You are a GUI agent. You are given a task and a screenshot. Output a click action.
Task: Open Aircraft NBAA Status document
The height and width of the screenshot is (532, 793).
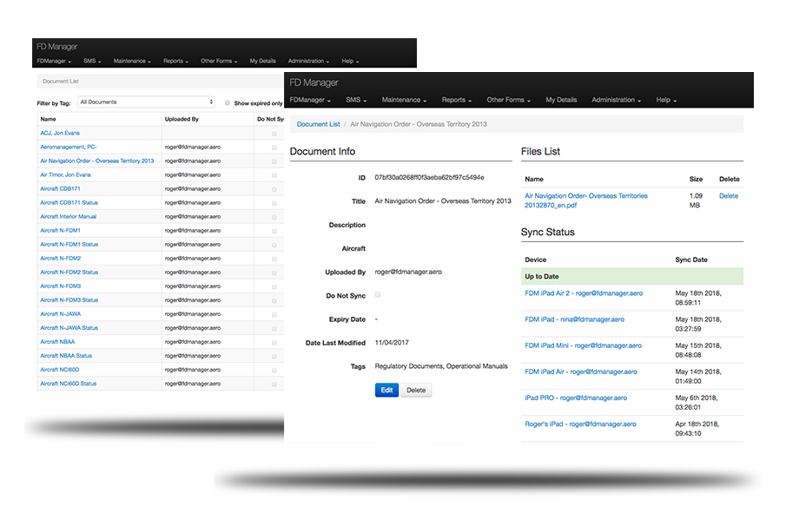(66, 356)
